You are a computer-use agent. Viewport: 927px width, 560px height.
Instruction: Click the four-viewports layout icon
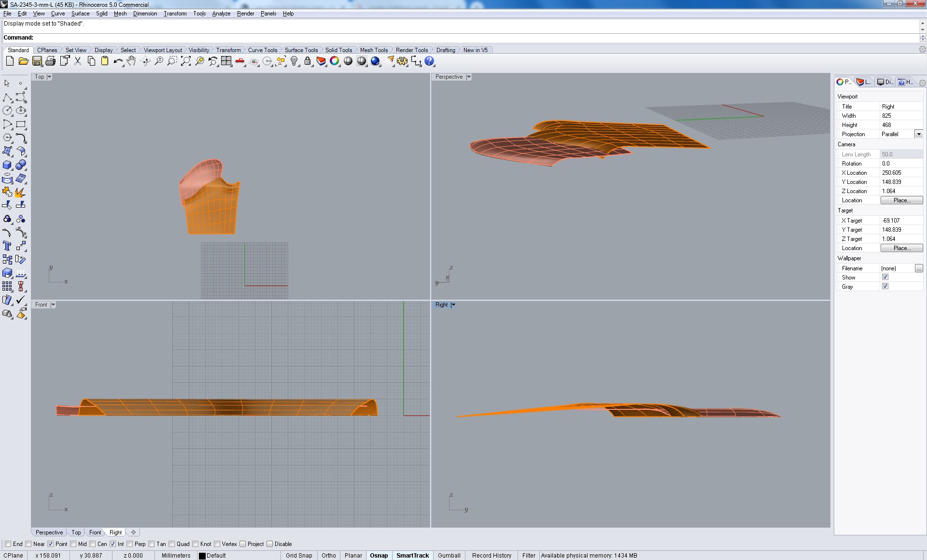coord(226,61)
